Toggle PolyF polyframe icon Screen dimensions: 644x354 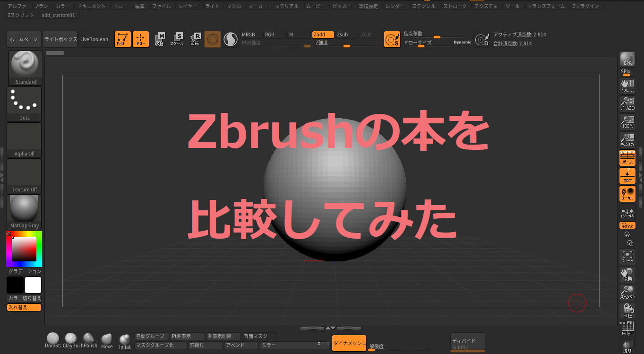627,328
